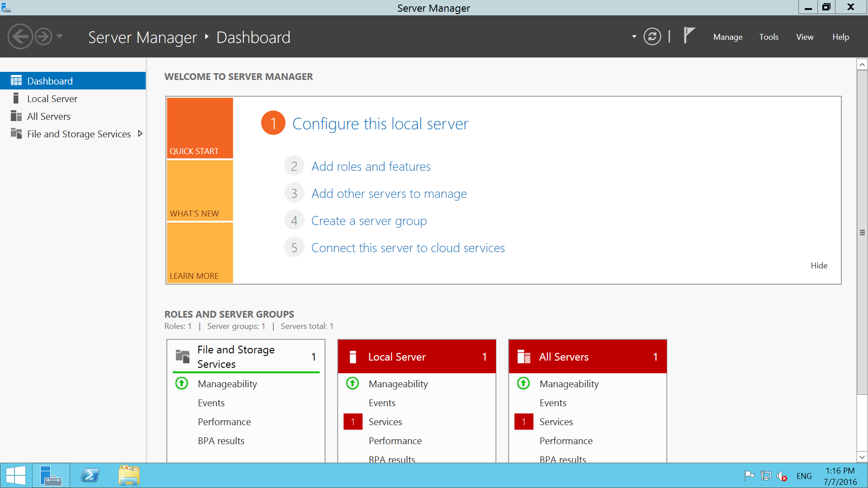The height and width of the screenshot is (488, 868).
Task: Select Dashboard in the sidebar
Action: point(73,81)
